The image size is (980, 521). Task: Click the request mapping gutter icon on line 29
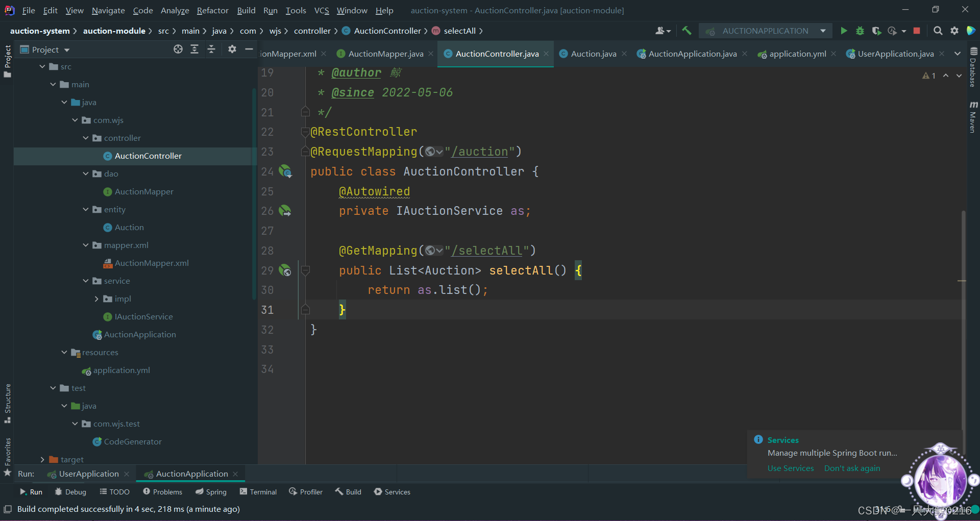pyautogui.click(x=285, y=270)
